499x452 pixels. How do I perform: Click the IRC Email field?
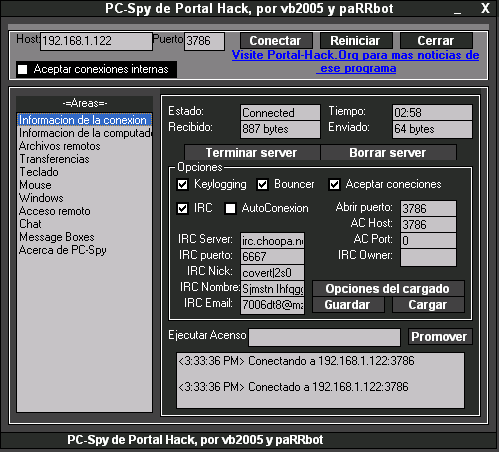272,305
